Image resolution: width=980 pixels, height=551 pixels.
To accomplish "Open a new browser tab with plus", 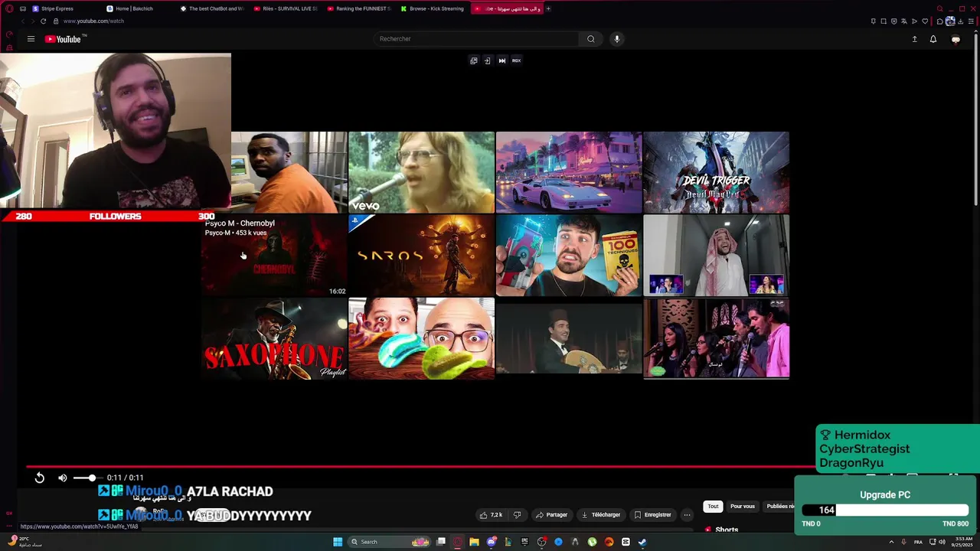I will pos(548,8).
